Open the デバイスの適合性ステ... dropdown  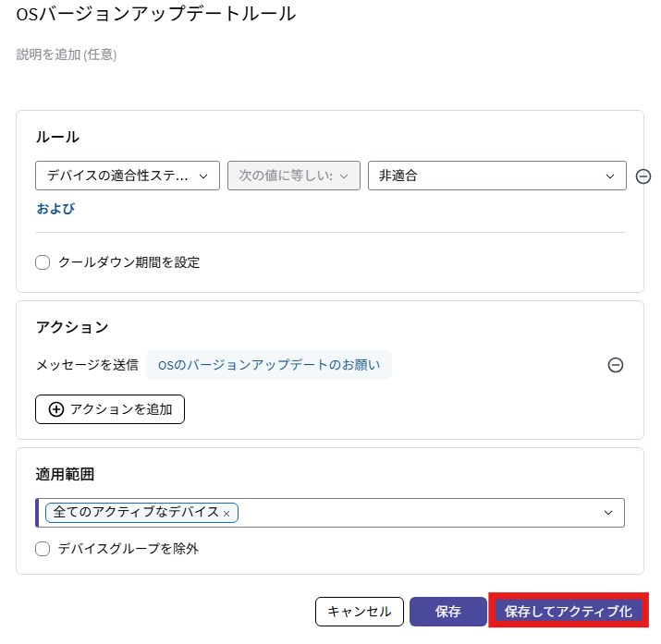[x=128, y=176]
